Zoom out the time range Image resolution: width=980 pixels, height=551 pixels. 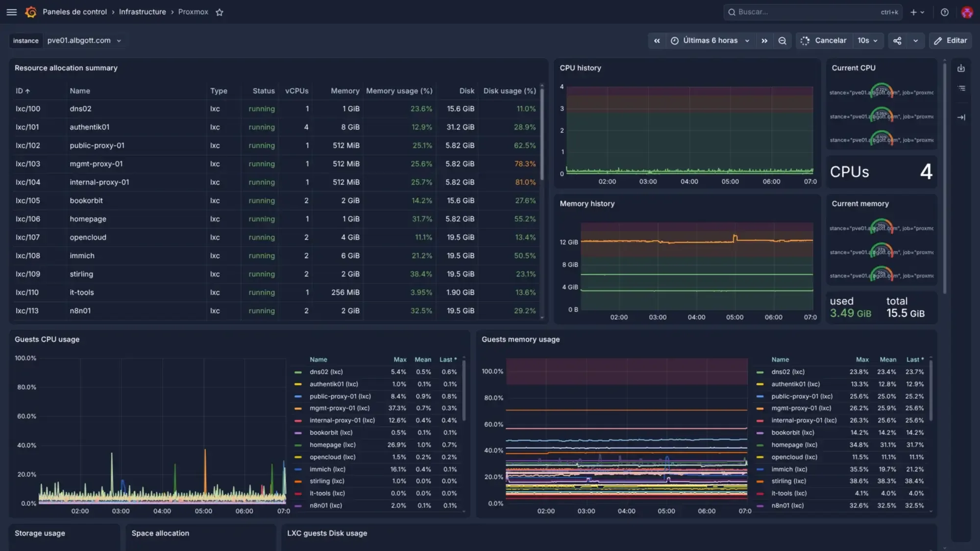click(782, 41)
